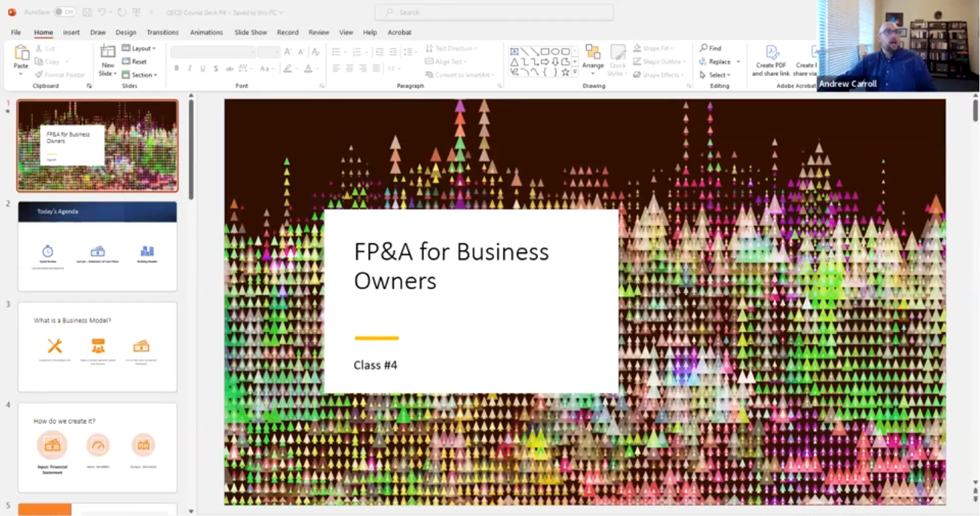Click the Find magnifier icon
The width and height of the screenshot is (980, 516).
click(x=704, y=48)
